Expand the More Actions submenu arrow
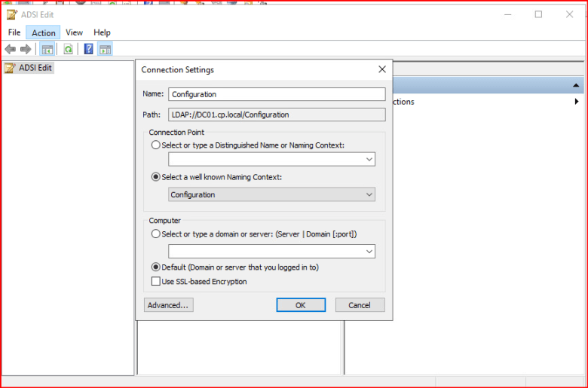The image size is (588, 388). [577, 102]
